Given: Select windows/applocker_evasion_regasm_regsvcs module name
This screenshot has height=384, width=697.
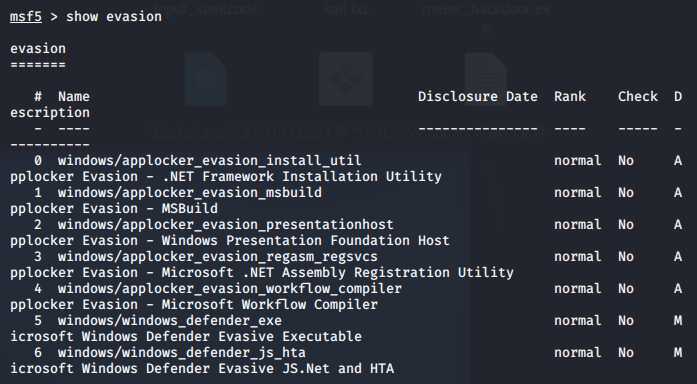Looking at the screenshot, I should point(217,257).
